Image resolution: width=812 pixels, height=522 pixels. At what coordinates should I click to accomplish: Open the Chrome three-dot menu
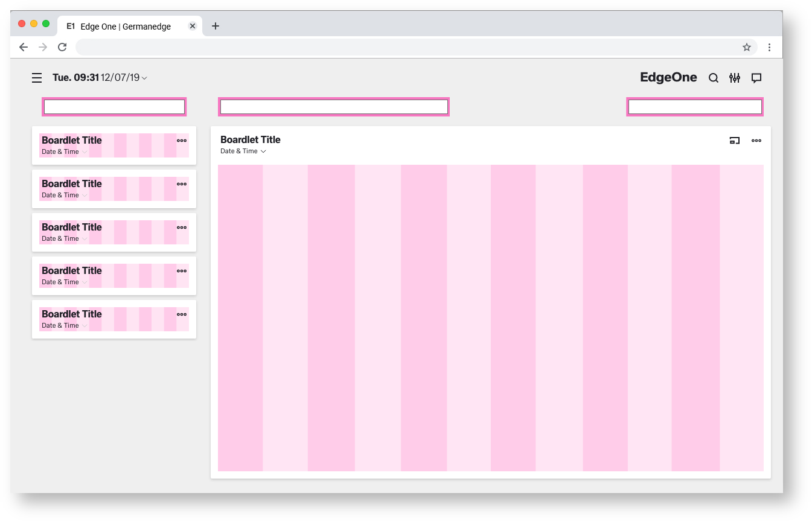[769, 47]
